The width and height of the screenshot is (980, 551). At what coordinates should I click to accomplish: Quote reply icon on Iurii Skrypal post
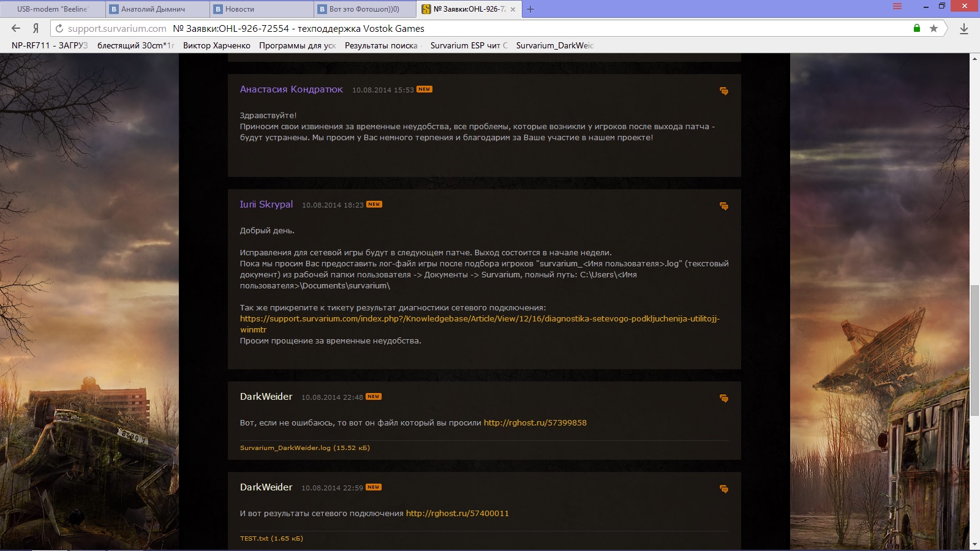pos(724,206)
